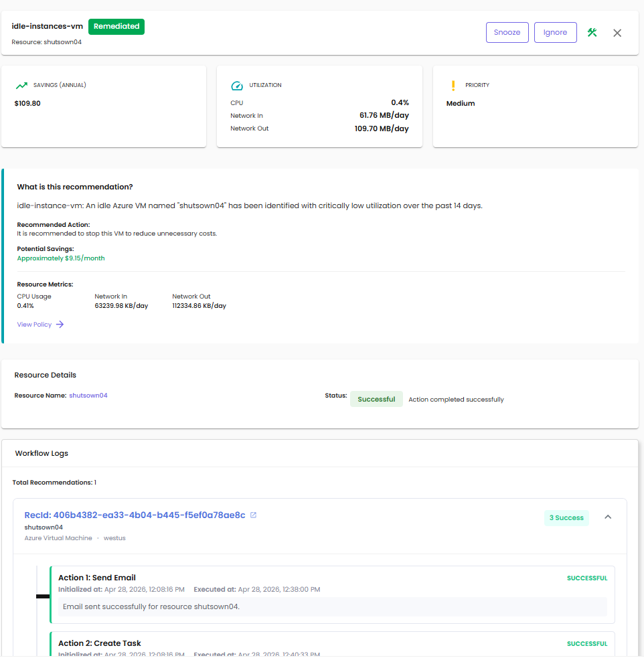The height and width of the screenshot is (658, 644).
Task: Collapse the recommendation with the chevron
Action: coord(607,517)
